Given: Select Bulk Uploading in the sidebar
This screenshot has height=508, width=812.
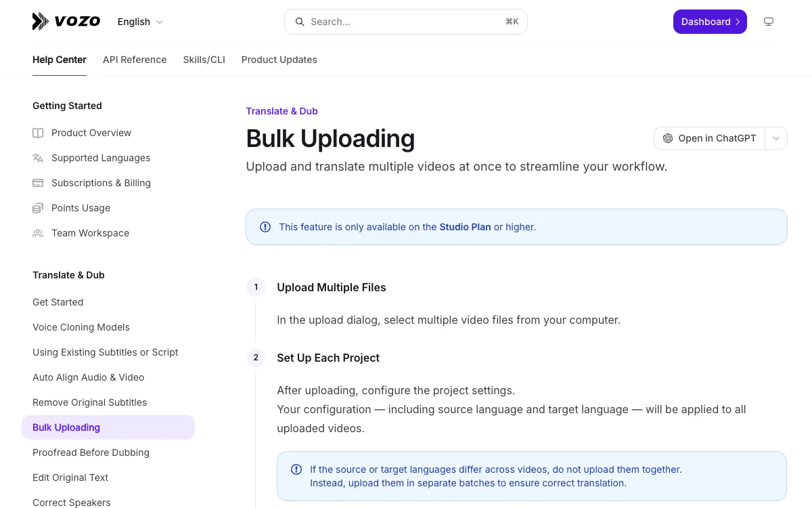Looking at the screenshot, I should (108, 427).
